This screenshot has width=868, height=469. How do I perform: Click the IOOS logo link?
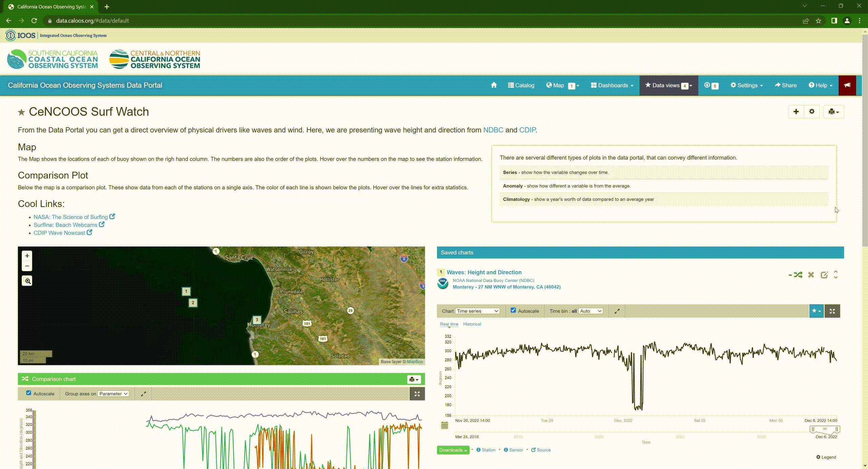click(56, 35)
